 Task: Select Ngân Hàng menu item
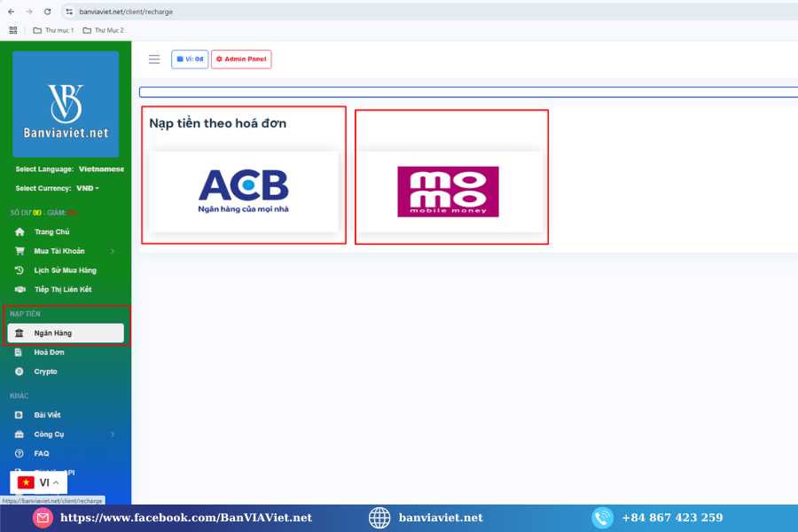66,333
